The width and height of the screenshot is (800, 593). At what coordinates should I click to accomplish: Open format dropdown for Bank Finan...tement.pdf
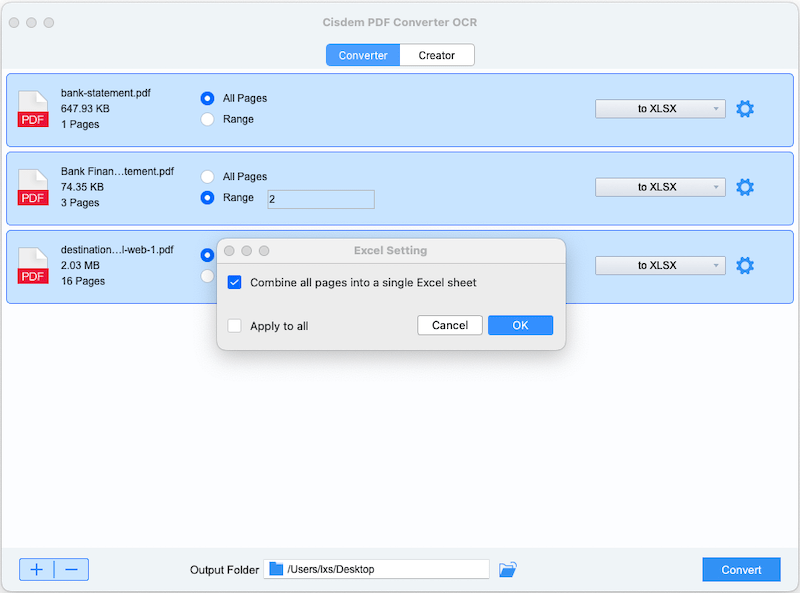tap(660, 187)
